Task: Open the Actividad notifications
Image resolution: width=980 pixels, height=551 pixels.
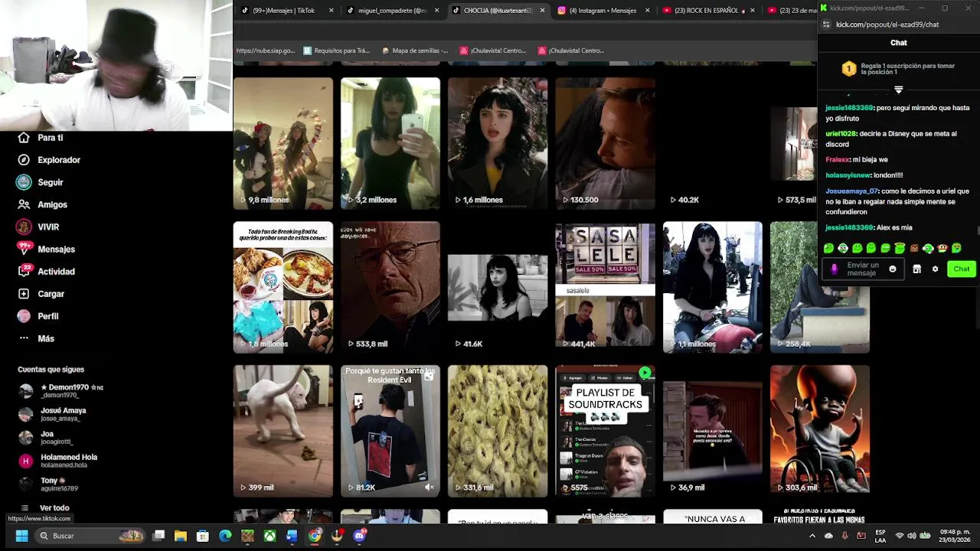Action: 46,271
